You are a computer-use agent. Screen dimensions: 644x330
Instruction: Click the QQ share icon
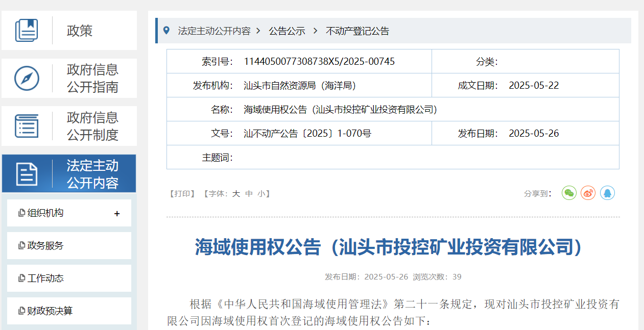click(x=607, y=193)
